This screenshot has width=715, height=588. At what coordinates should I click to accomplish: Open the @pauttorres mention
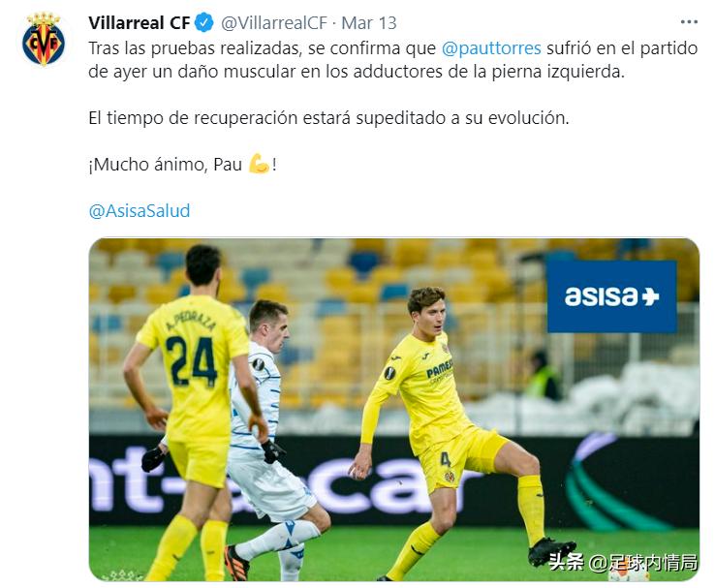coord(491,48)
